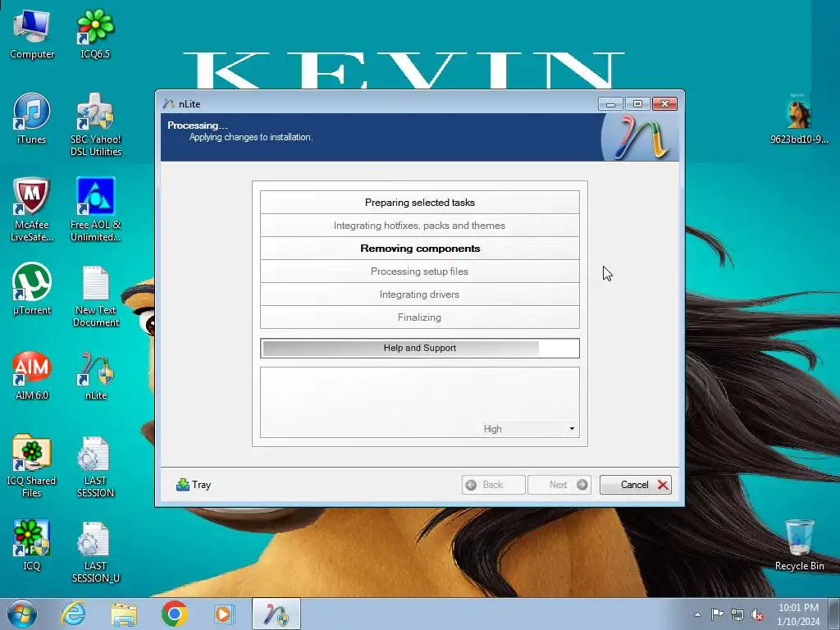Click the Next button in nLite
Image resolution: width=840 pixels, height=630 pixels.
coord(559,485)
